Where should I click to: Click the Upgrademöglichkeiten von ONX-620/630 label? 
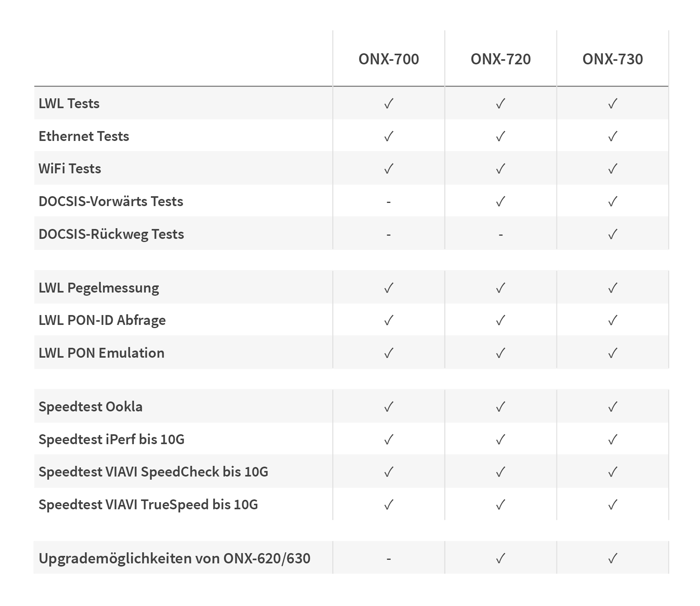pos(174,559)
